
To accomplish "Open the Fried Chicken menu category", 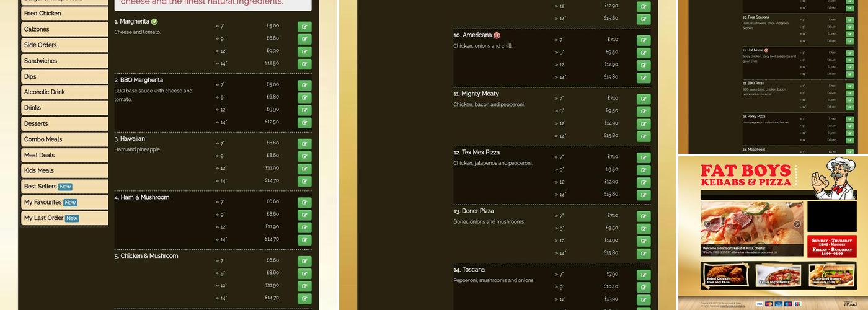I will [64, 13].
